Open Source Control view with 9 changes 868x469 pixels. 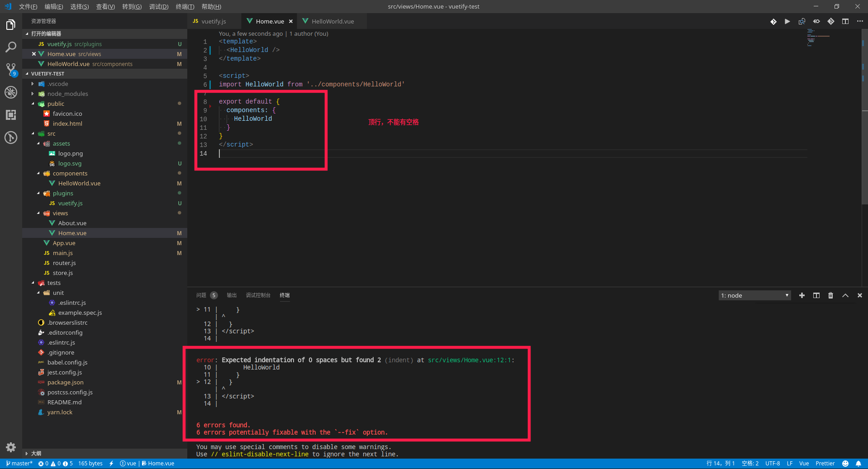coord(11,70)
